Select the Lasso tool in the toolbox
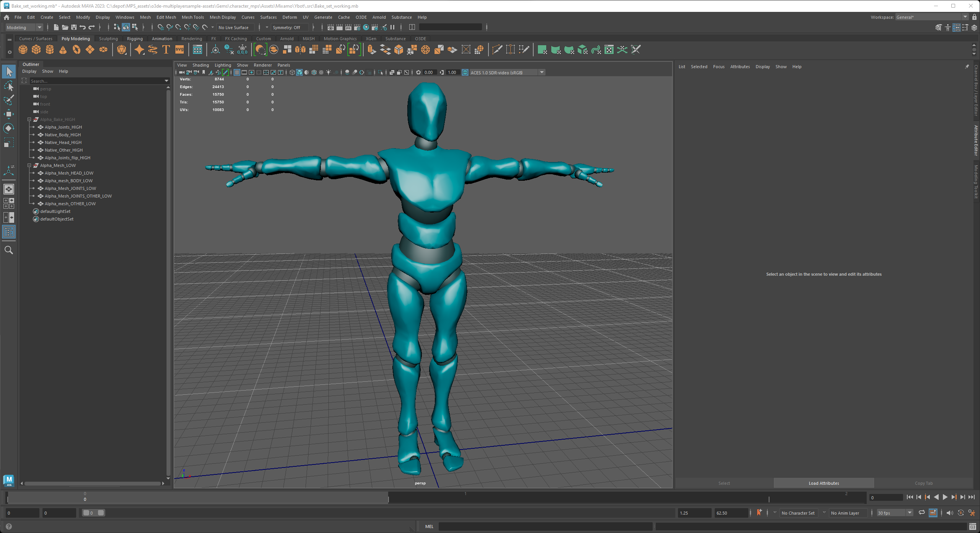This screenshot has height=533, width=980. [9, 86]
